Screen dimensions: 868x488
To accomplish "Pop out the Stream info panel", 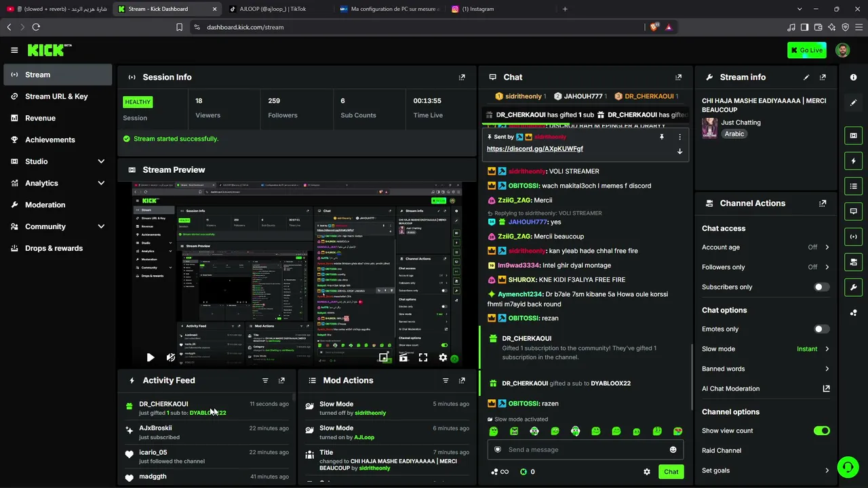I will 823,77.
